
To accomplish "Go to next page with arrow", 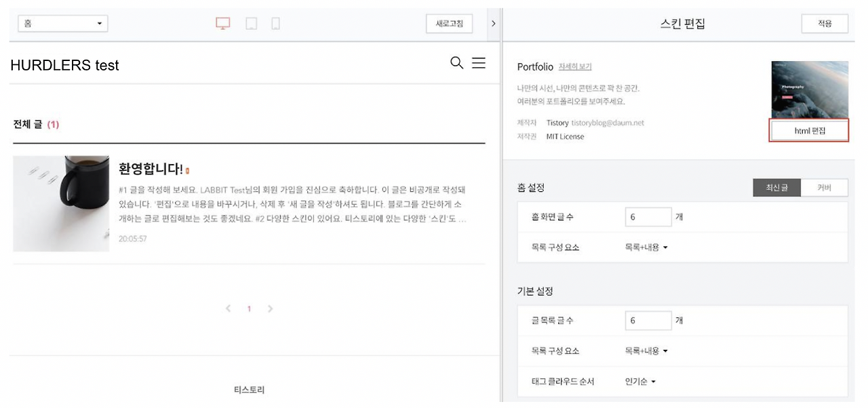I will 270,308.
